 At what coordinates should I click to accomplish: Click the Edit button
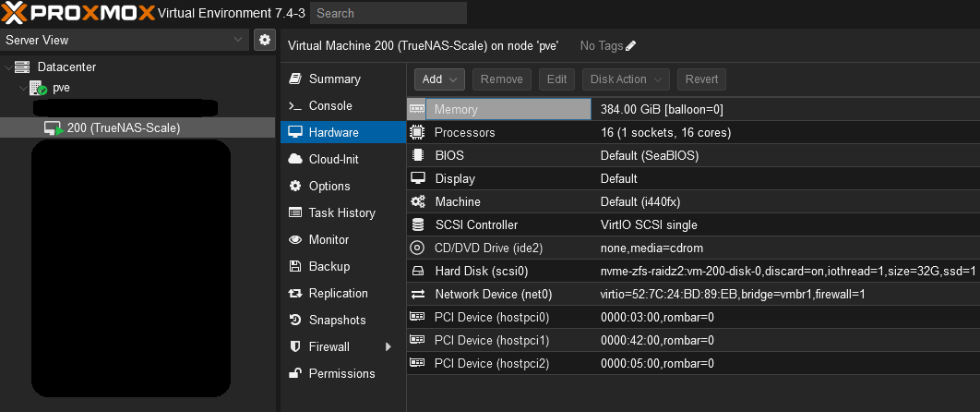pyautogui.click(x=556, y=79)
